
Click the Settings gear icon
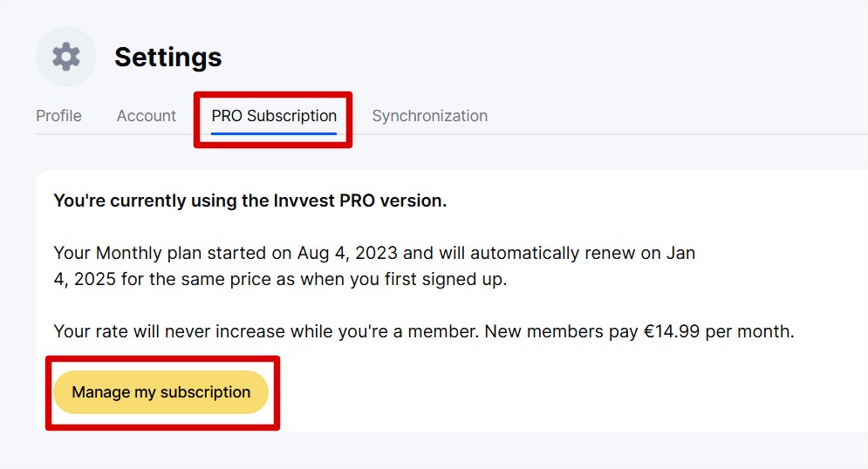66,57
